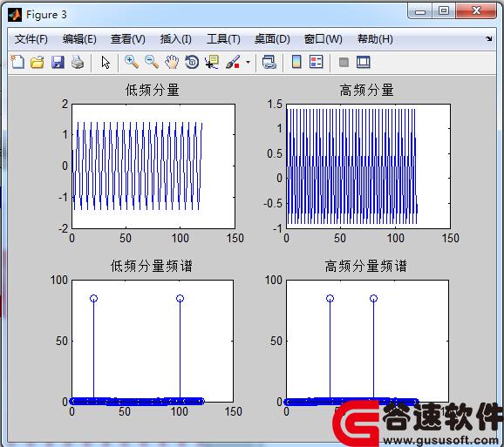
Task: Insert a Legend via toolbar icon
Action: 316,62
